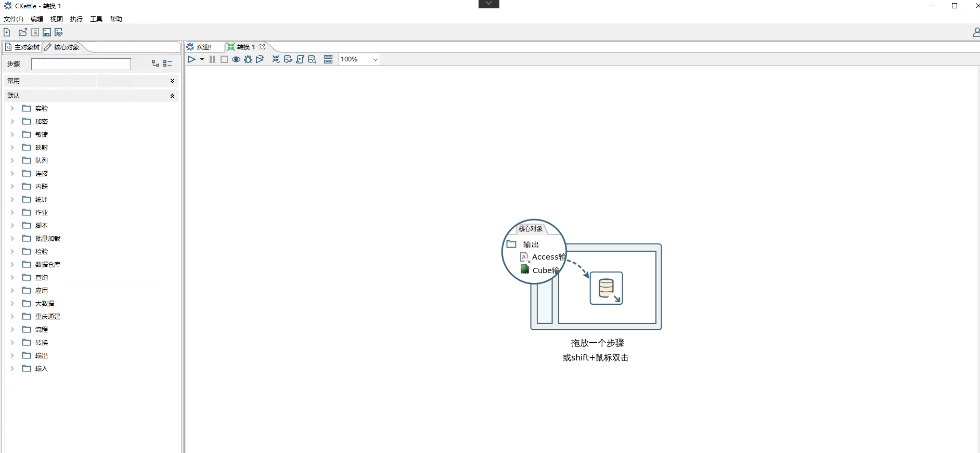Click the explore database icon in toolbar
980x453 pixels.
coord(312,59)
